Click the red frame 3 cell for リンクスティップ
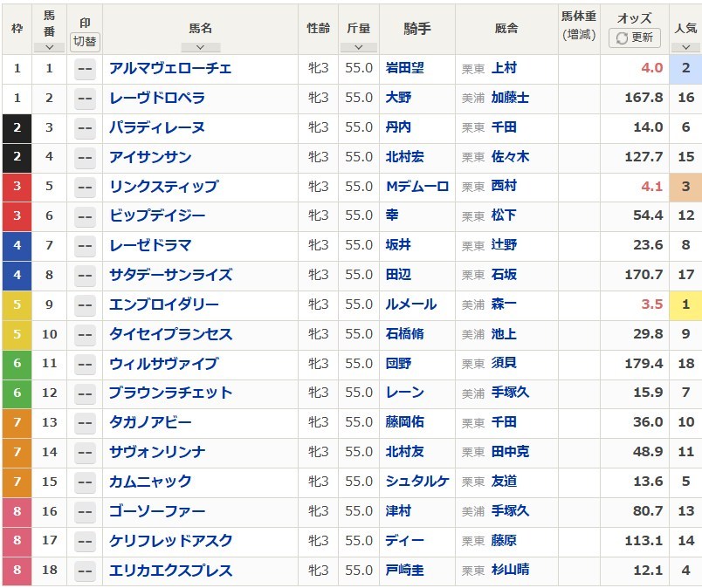This screenshot has width=702, height=588. (x=17, y=186)
